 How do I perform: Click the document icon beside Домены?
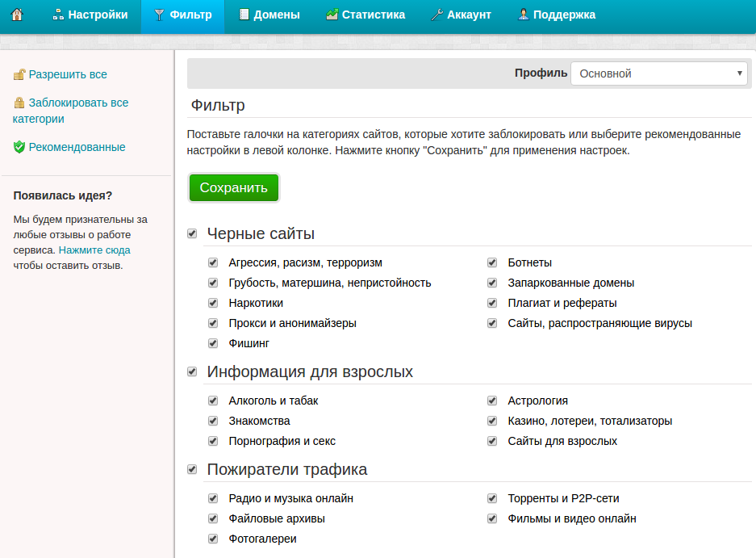tap(244, 15)
